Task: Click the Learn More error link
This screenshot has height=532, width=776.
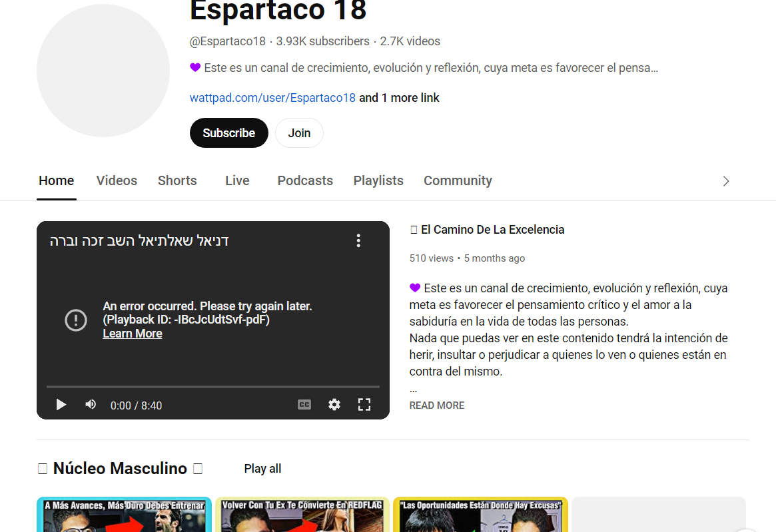Action: tap(132, 334)
